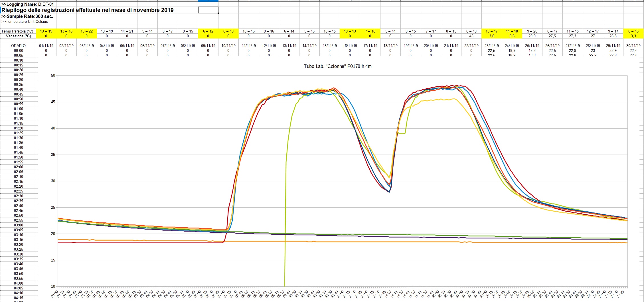Select the empty outlined active cell

click(208, 10)
